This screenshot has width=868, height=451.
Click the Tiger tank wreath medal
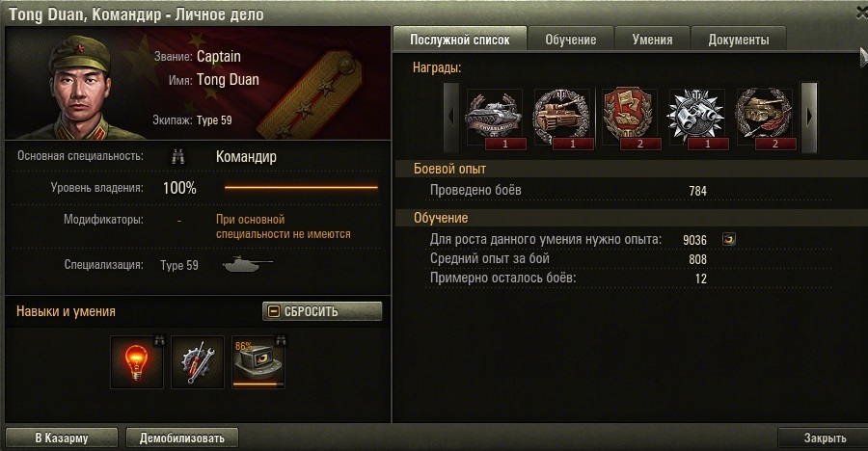click(562, 119)
